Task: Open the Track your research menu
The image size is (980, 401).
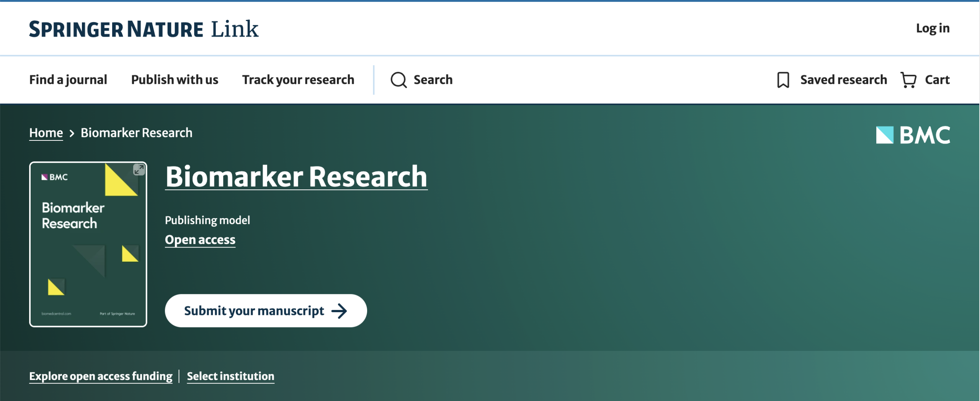Action: click(298, 80)
